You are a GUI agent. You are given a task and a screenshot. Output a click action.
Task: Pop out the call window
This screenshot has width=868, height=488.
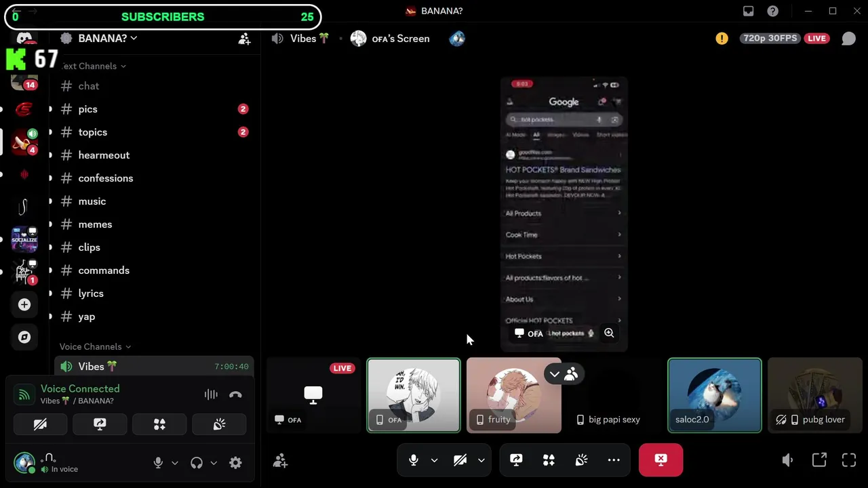coord(819,460)
